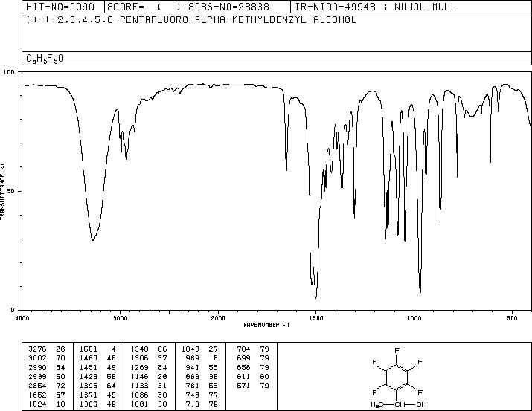The height and width of the screenshot is (411, 532).
Task: Select the 1423 peak entry in table
Action: pos(97,376)
